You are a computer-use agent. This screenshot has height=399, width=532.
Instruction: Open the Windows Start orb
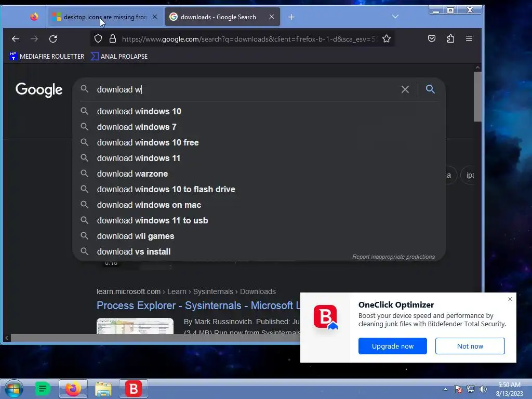pyautogui.click(x=14, y=389)
